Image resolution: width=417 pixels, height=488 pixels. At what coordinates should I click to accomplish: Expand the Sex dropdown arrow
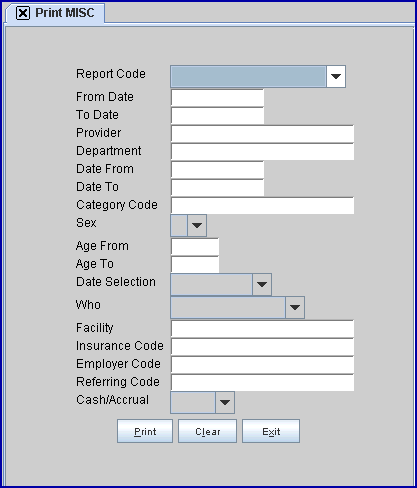[x=197, y=225]
